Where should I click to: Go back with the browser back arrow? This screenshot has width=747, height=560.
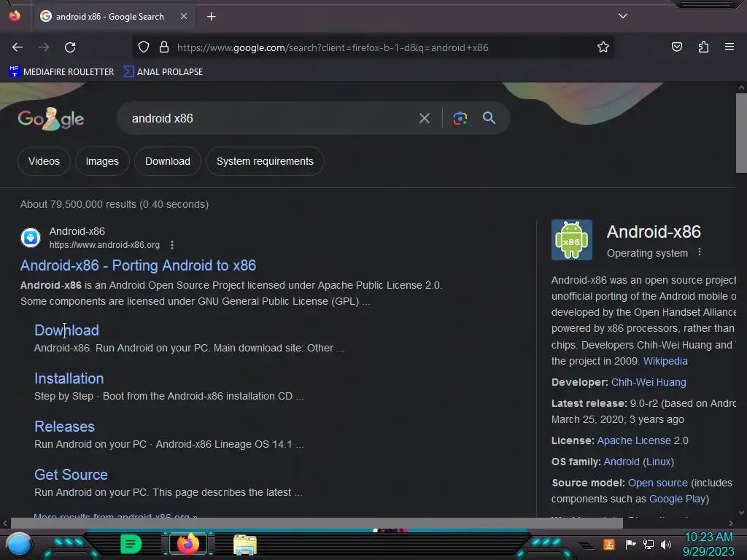coord(18,47)
